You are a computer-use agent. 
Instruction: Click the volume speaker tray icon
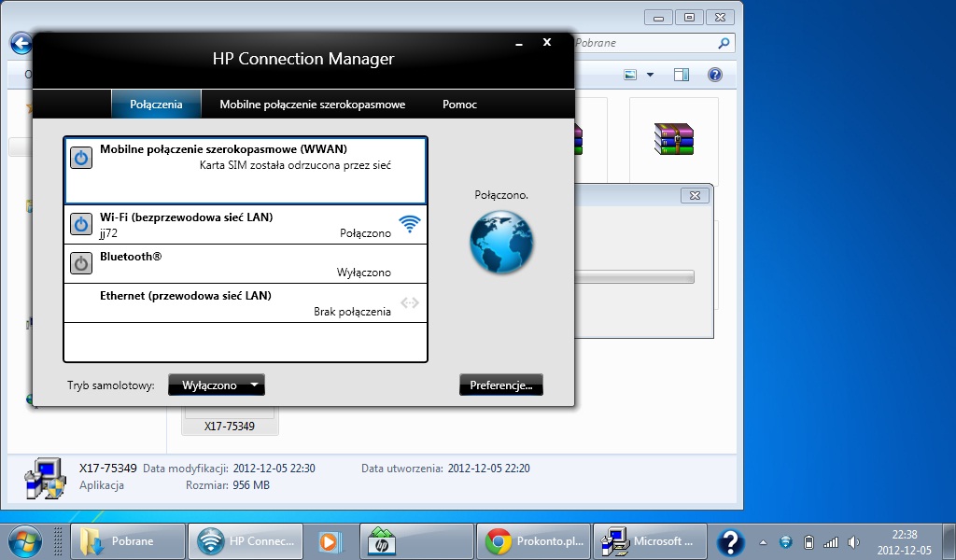point(853,542)
